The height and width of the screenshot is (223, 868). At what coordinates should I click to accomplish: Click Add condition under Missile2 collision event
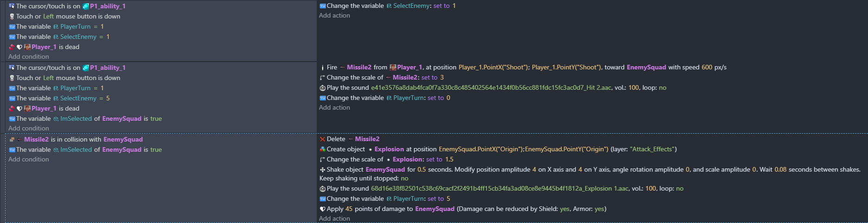point(29,160)
